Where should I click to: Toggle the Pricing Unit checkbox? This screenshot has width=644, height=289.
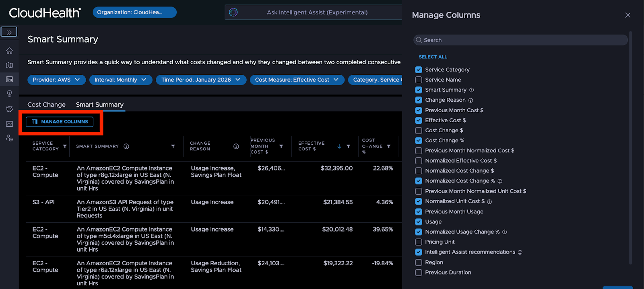pyautogui.click(x=419, y=242)
